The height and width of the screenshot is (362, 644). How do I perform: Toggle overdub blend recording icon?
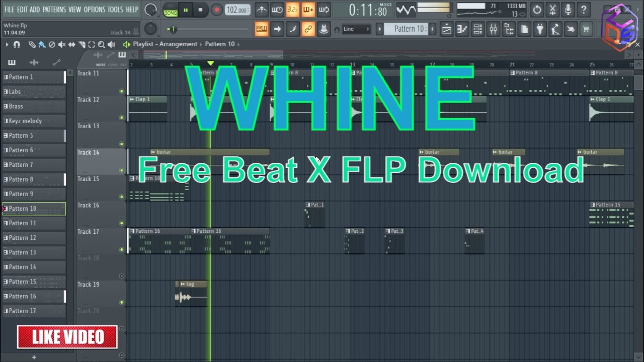click(x=308, y=10)
